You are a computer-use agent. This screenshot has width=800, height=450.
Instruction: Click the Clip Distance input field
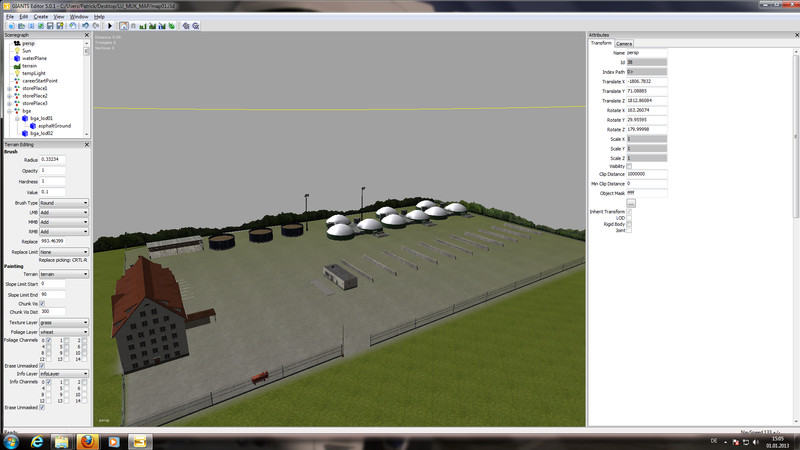pyautogui.click(x=646, y=174)
